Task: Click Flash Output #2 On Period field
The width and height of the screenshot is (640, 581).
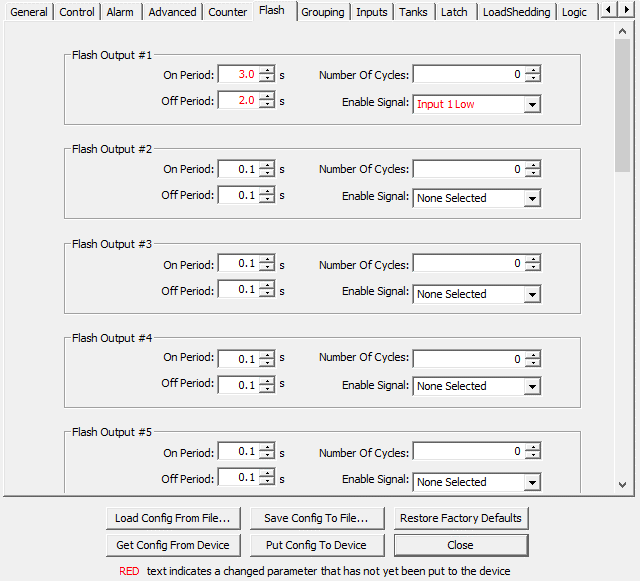Action: (x=237, y=170)
